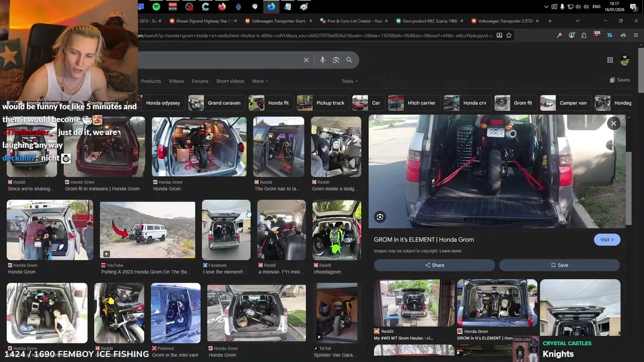Screen dimensions: 644x362
Task: Open r/hondagrom green bike thumbnail
Action: (x=337, y=230)
